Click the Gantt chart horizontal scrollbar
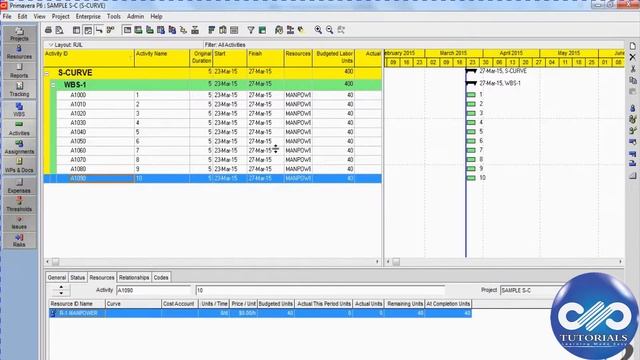This screenshot has height=360, width=640. click(504, 262)
